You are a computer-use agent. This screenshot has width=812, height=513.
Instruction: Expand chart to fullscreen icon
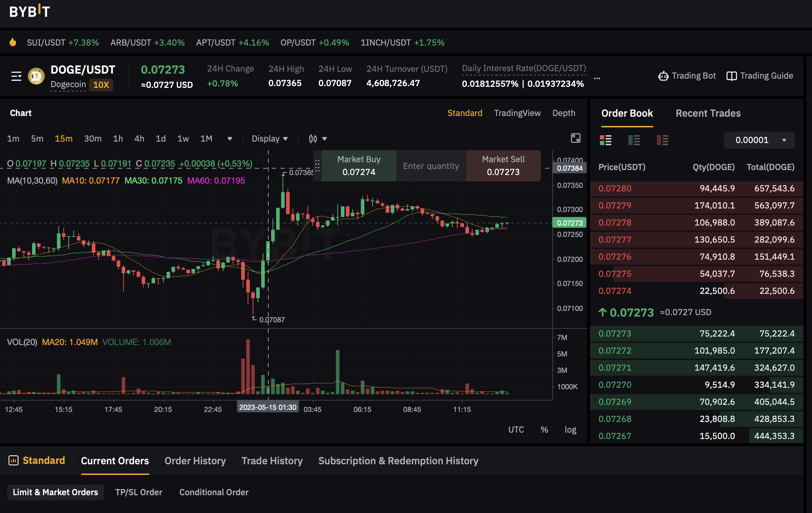pyautogui.click(x=575, y=138)
